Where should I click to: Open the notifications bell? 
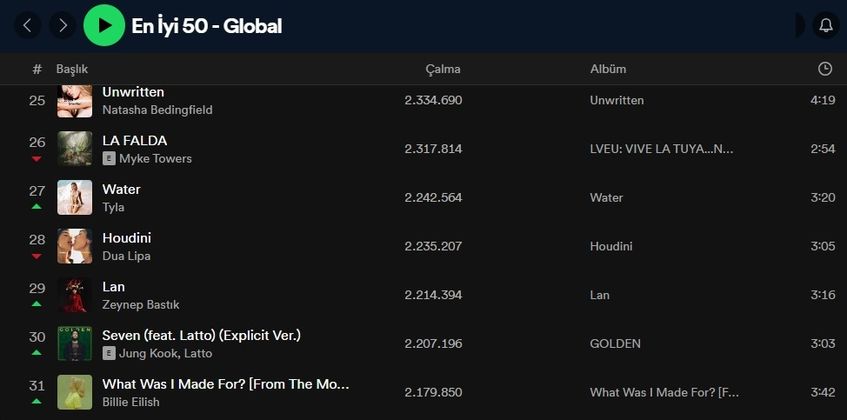pyautogui.click(x=826, y=26)
